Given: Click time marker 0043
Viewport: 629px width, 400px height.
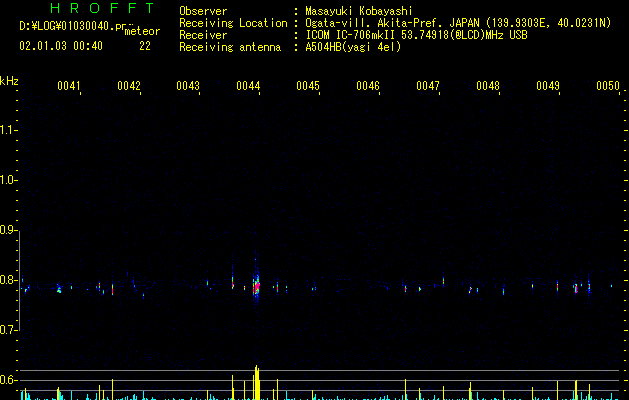Looking at the screenshot, I should click(188, 85).
